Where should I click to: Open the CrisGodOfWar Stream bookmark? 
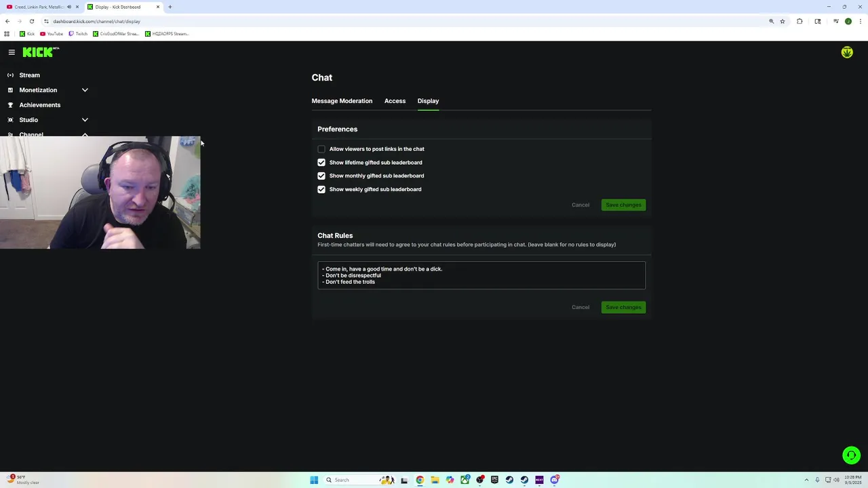click(x=116, y=34)
